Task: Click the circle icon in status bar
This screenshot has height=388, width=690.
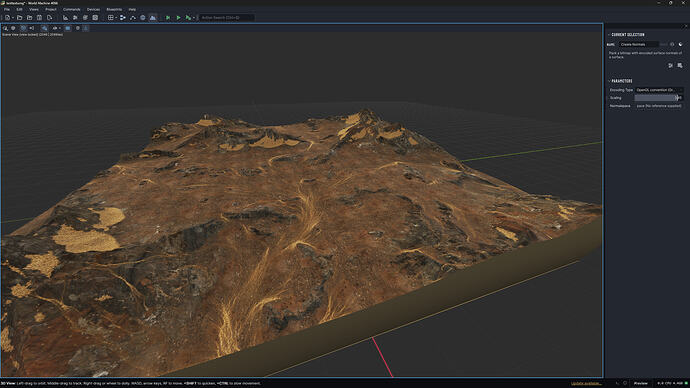Action: click(x=625, y=384)
